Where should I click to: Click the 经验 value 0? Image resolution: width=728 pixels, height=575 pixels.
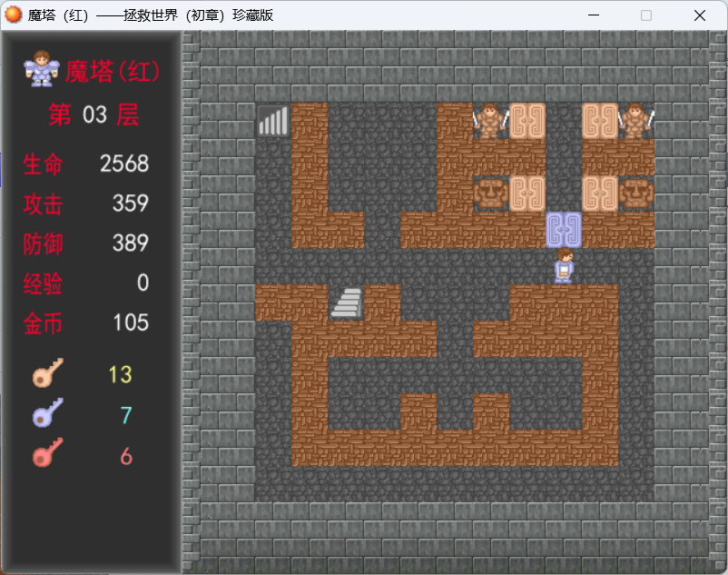click(143, 283)
